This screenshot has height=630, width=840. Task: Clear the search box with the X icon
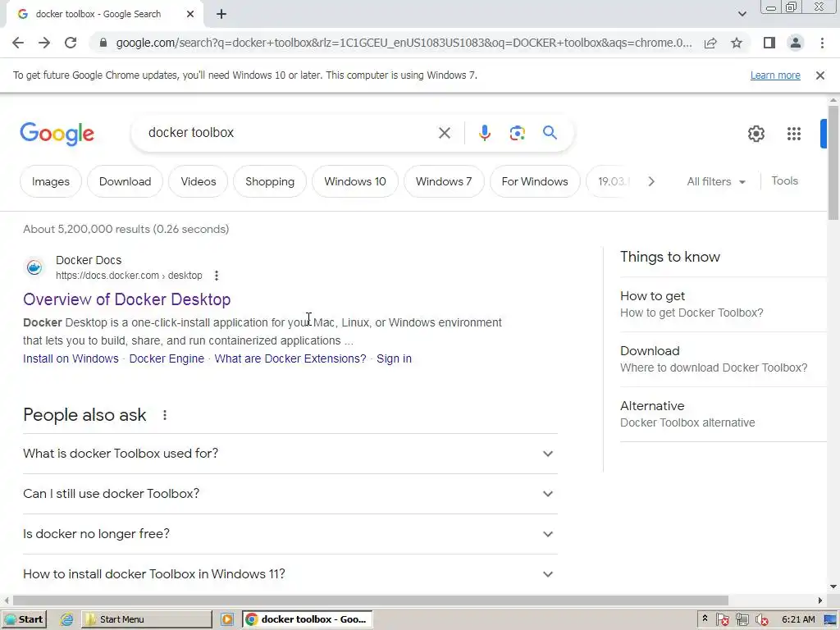pyautogui.click(x=444, y=133)
